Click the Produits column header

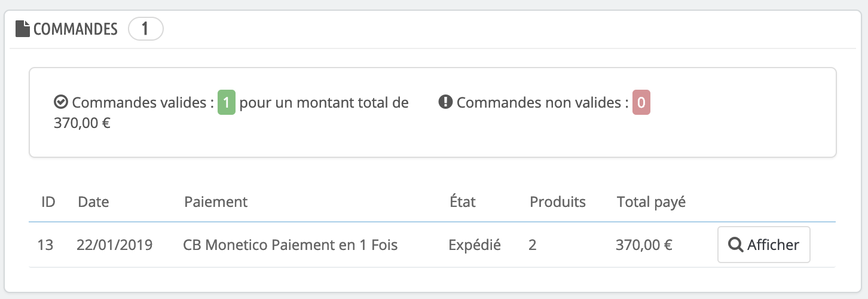(x=558, y=202)
